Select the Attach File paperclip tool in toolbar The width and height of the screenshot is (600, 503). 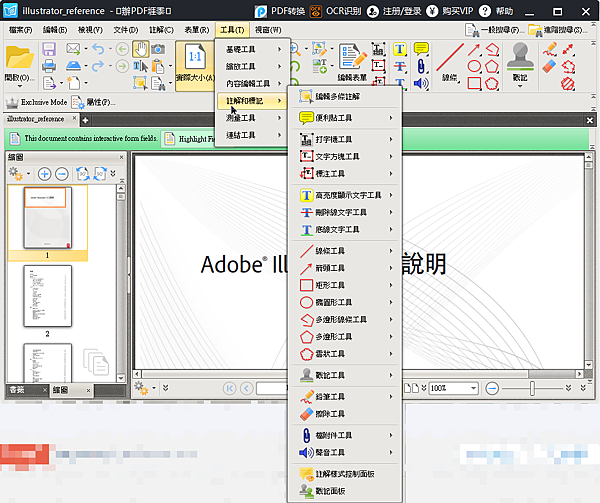(421, 66)
